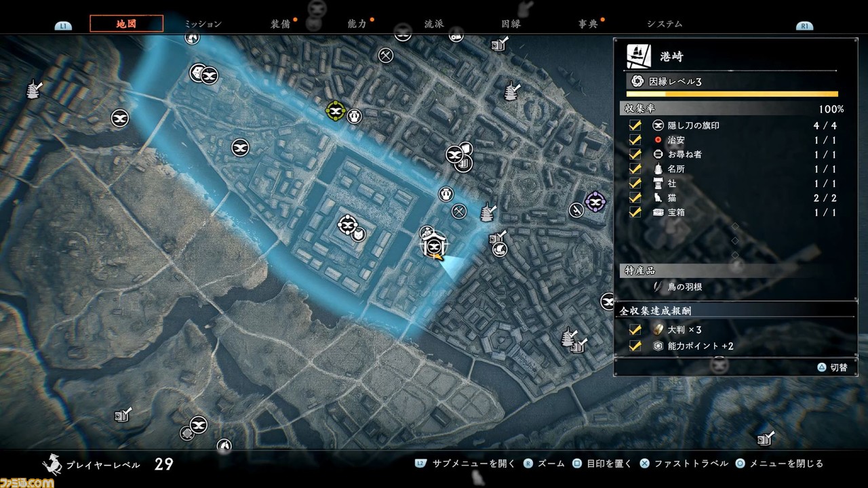This screenshot has width=868, height=488.
Task: Select the yellow-green crosshair marker on the map
Action: point(335,110)
